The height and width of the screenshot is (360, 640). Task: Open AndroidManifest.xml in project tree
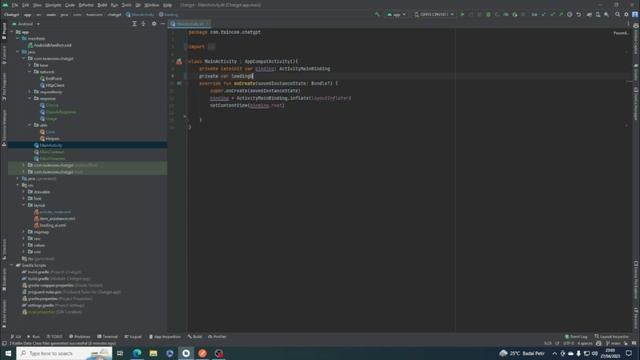pyautogui.click(x=49, y=45)
